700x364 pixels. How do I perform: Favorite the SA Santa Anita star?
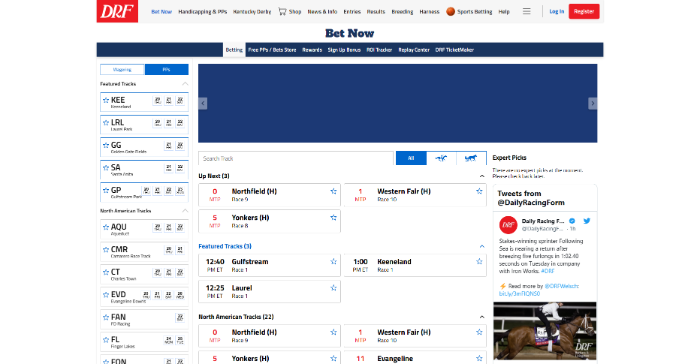point(106,167)
